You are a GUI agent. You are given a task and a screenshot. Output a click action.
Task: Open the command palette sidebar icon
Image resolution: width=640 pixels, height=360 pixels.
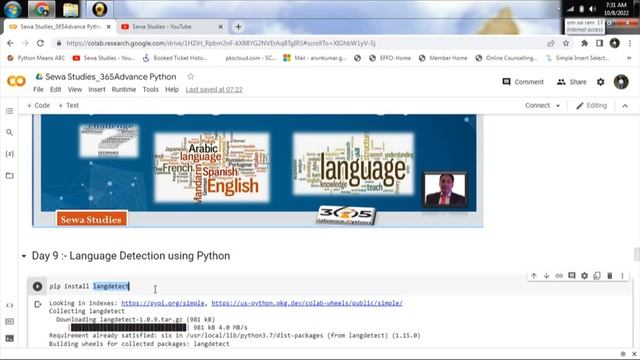click(9, 322)
